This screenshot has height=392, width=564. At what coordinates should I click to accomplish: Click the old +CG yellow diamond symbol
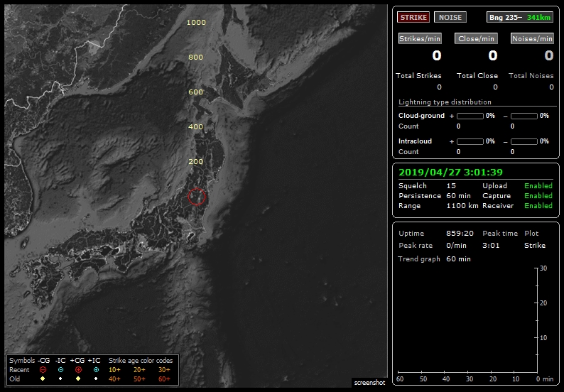click(78, 379)
